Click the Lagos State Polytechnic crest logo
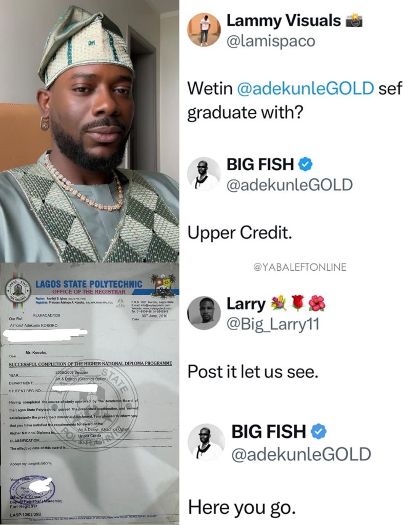This screenshot has height=525, width=420. (163, 286)
